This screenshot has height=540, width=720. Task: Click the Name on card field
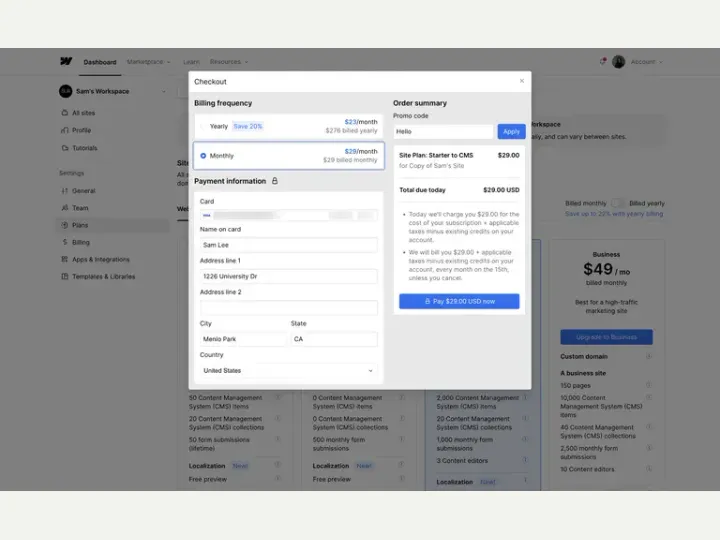pyautogui.click(x=288, y=245)
